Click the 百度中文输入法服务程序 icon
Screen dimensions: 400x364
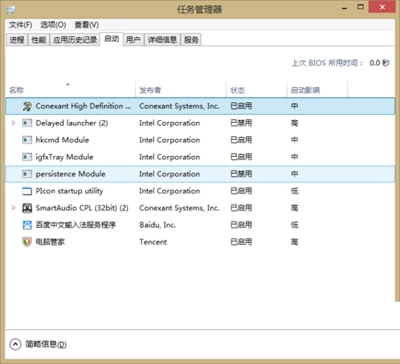tap(27, 225)
